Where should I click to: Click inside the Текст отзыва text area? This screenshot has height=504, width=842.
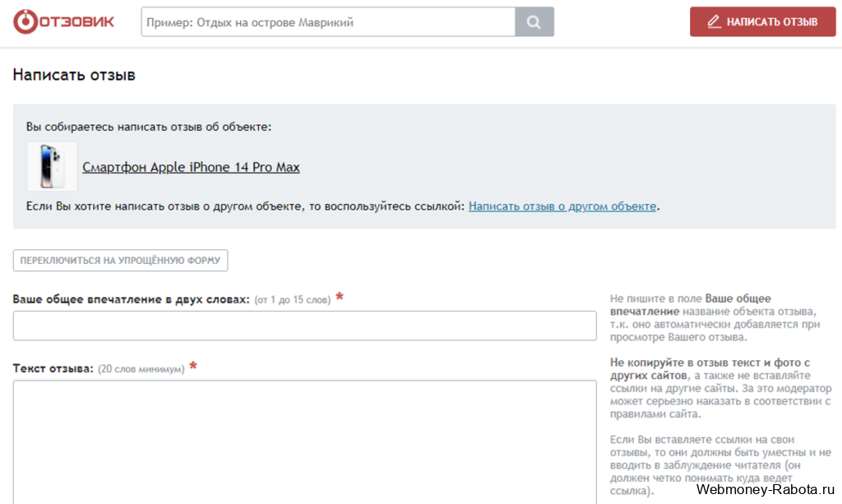click(304, 442)
